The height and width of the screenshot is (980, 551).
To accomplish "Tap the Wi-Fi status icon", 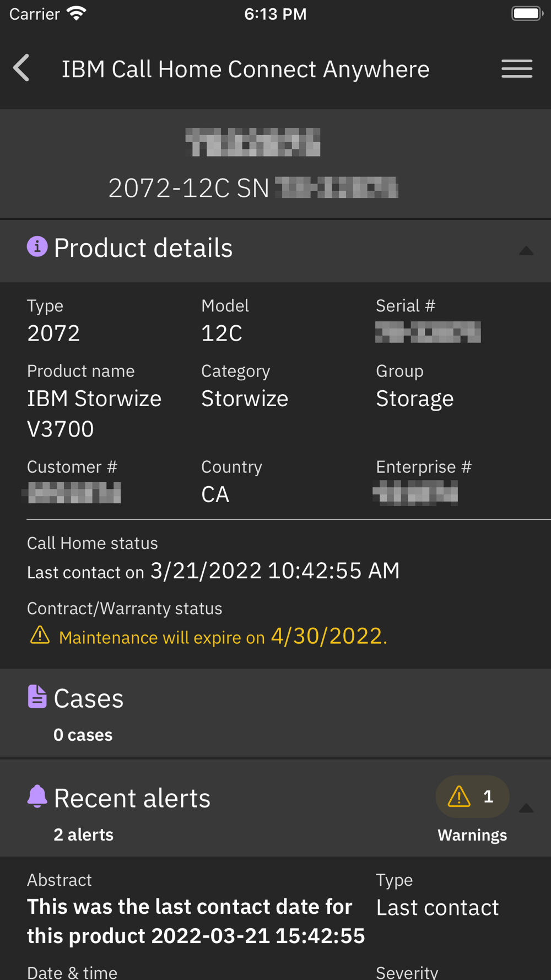I will [x=77, y=13].
